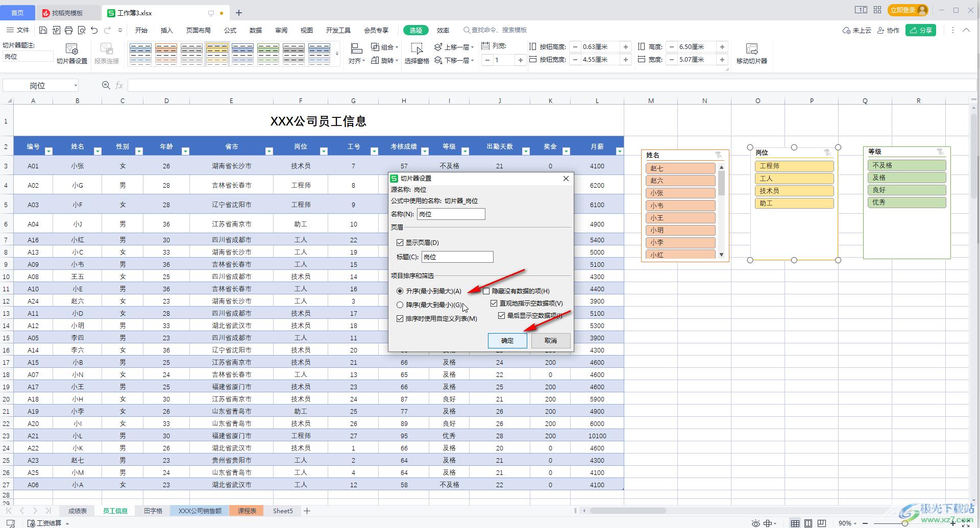
Task: Open the 文件 menu
Action: 18,30
